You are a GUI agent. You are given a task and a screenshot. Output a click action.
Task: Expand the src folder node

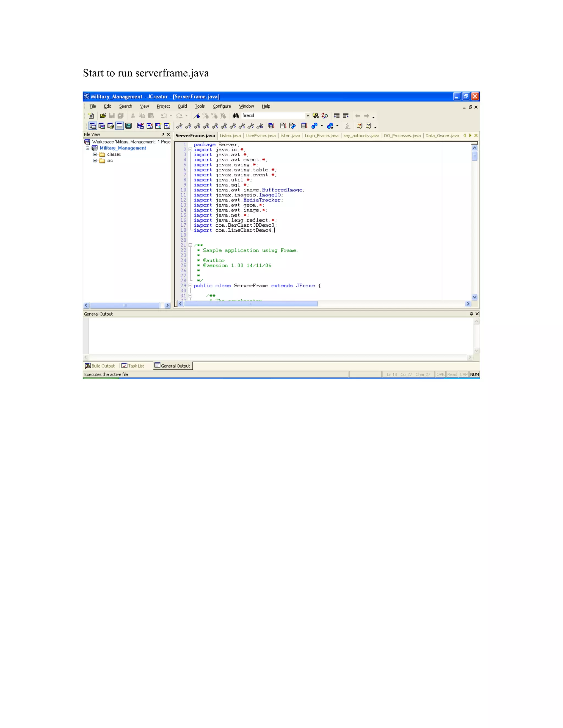click(x=95, y=161)
